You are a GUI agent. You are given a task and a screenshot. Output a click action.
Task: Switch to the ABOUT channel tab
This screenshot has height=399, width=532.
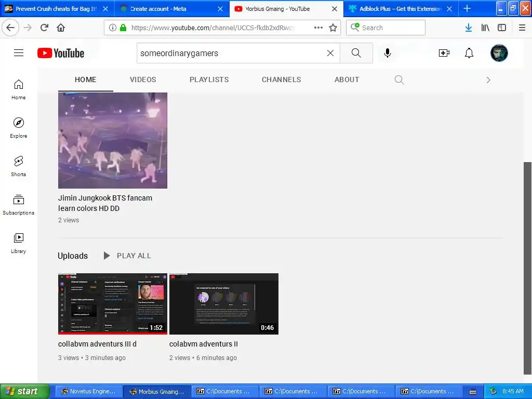click(347, 79)
